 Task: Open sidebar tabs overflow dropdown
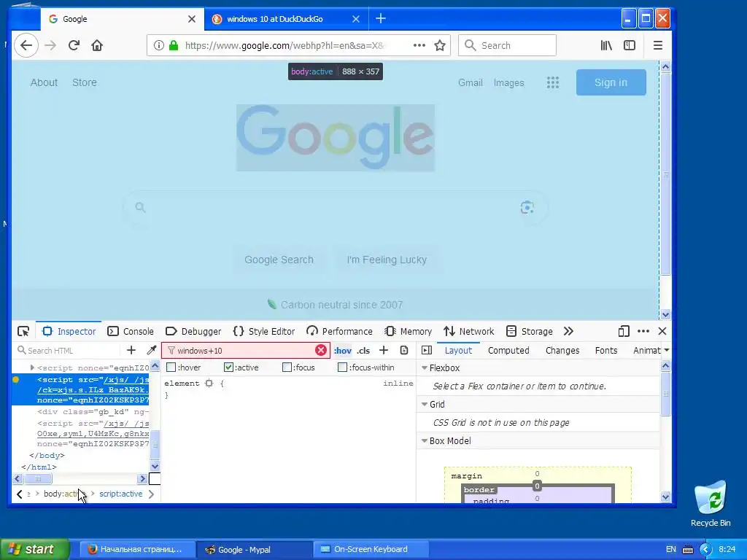coord(667,350)
